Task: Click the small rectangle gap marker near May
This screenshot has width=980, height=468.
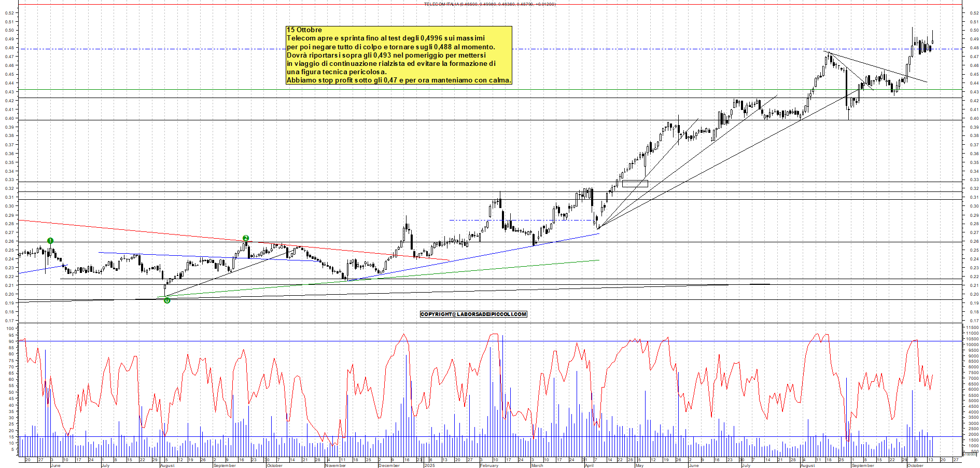Action: click(635, 184)
